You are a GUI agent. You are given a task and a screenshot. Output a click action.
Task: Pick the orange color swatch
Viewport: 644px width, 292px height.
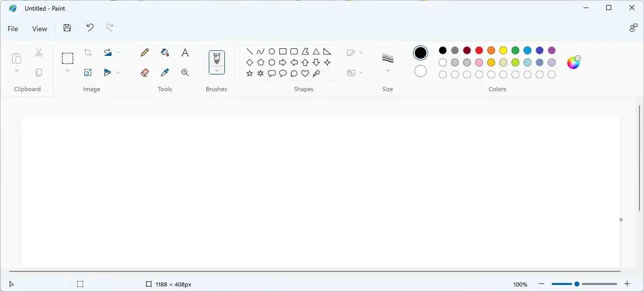coord(491,50)
